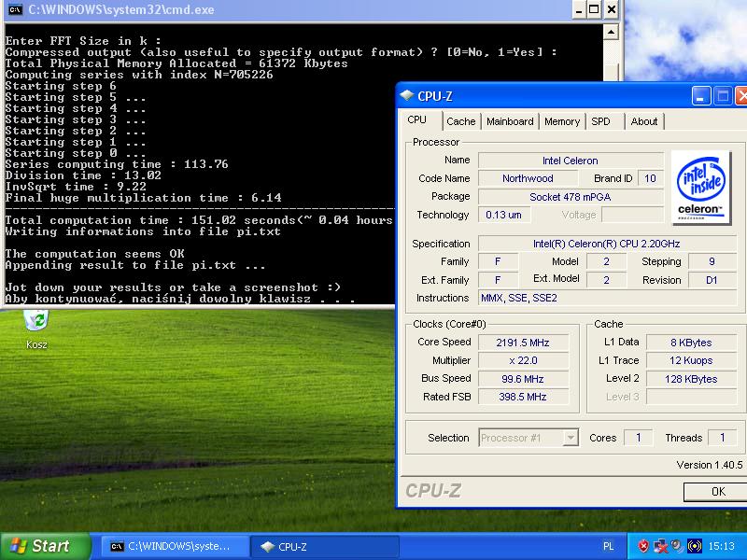The height and width of the screenshot is (560, 747).
Task: Click the Multiplier value 'x 22.0'
Action: 523,360
